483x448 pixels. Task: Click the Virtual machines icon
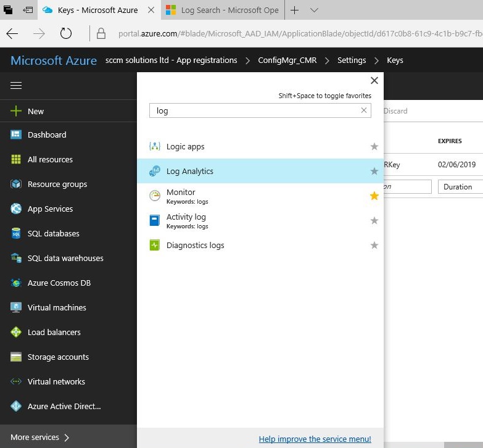16,307
